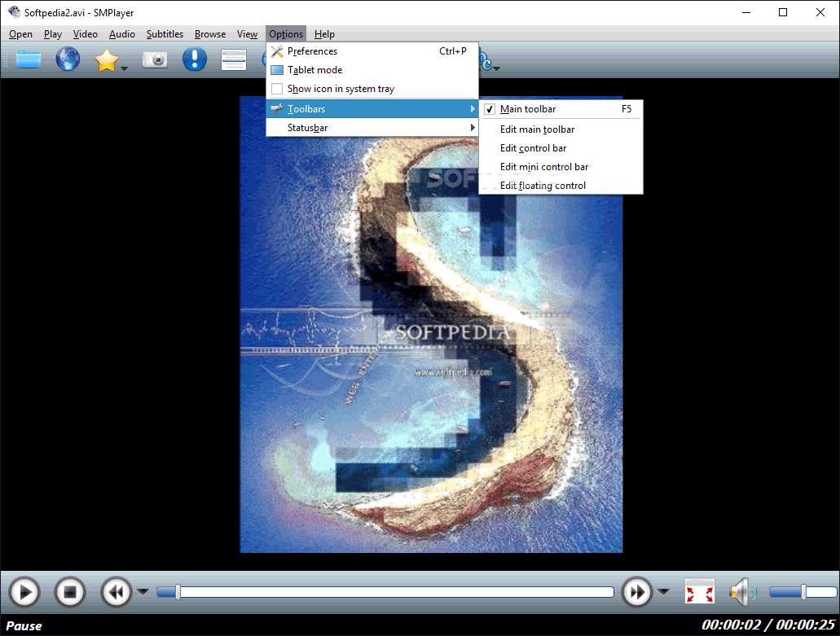Image resolution: width=840 pixels, height=636 pixels.
Task: Open the Video menu
Action: coord(86,33)
